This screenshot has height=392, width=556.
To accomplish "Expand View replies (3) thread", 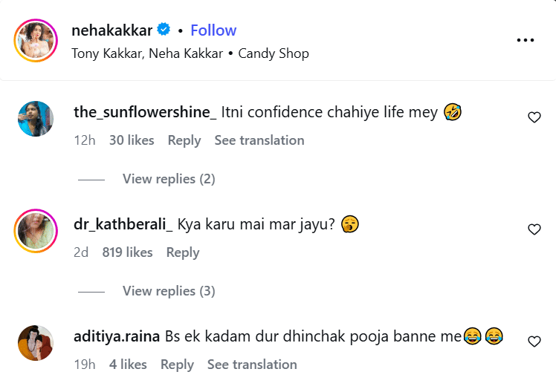I will click(x=169, y=291).
